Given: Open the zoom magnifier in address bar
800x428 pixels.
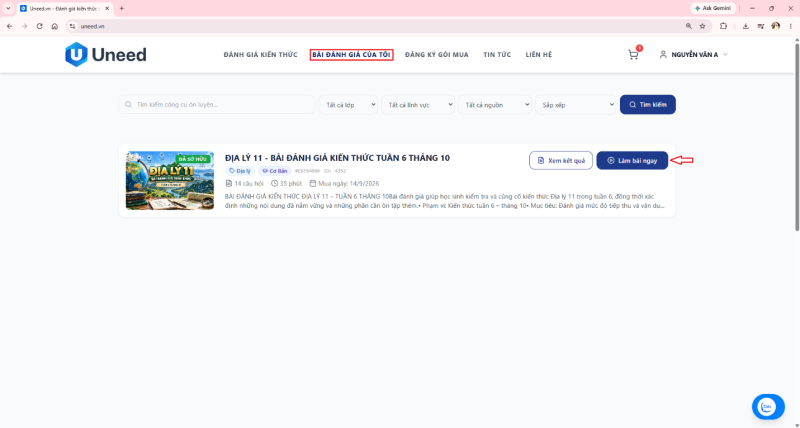Looking at the screenshot, I should click(689, 26).
